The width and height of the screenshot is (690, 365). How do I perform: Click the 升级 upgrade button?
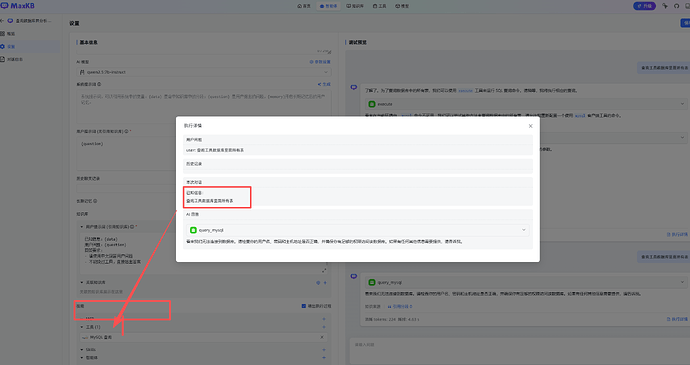(x=645, y=6)
